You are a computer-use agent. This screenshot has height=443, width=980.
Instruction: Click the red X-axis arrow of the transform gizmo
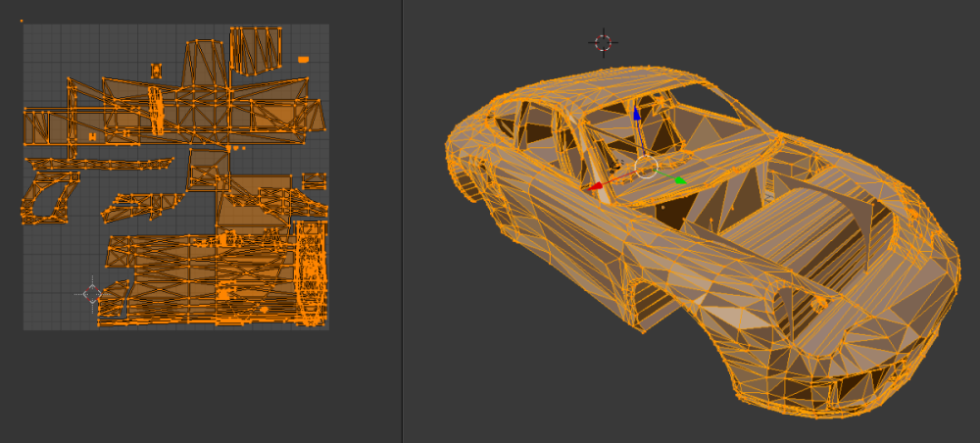596,186
